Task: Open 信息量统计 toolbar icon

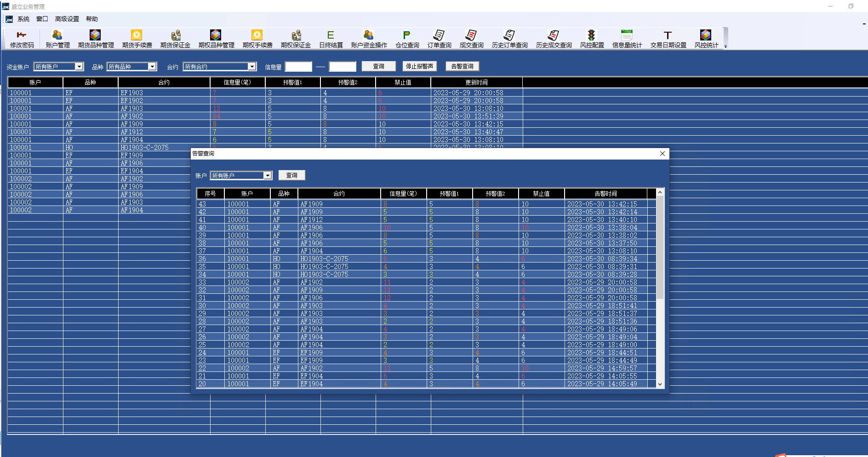Action: tap(627, 40)
